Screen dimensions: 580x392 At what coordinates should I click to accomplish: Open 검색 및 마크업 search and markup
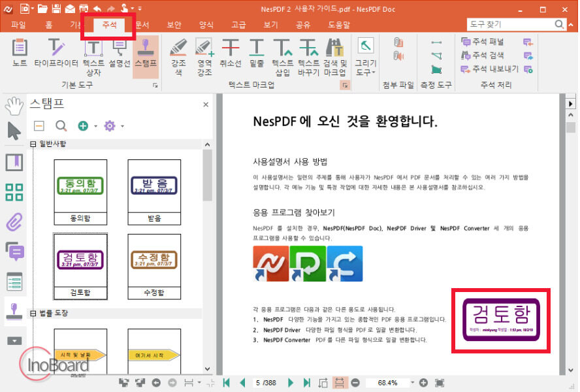point(335,57)
